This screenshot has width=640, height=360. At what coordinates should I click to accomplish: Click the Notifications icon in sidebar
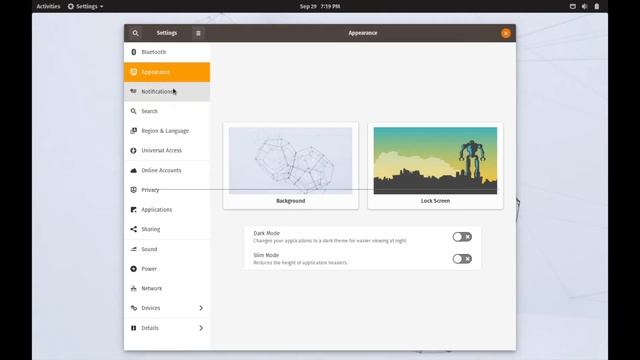point(133,91)
